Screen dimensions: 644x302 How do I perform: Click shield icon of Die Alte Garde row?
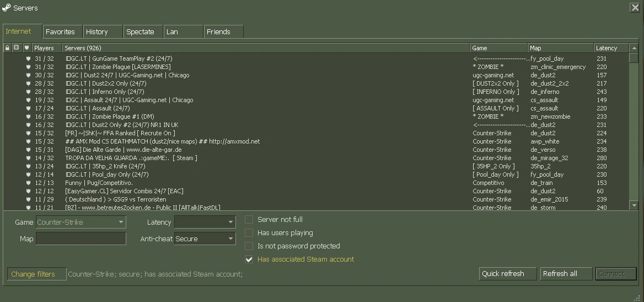pos(28,150)
